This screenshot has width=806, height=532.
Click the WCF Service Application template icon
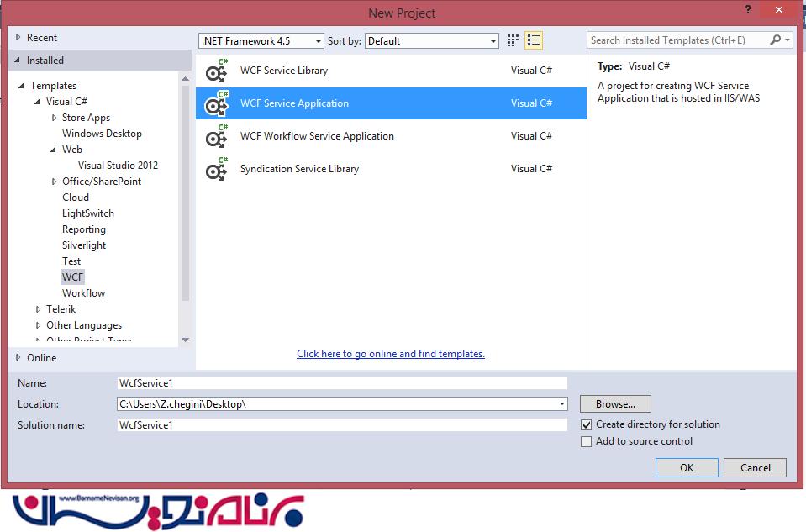[216, 103]
